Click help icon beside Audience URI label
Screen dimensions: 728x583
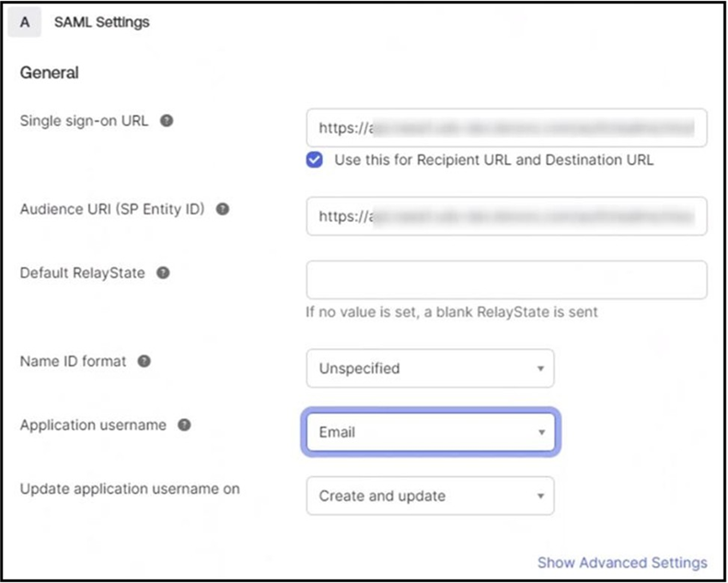(x=222, y=209)
